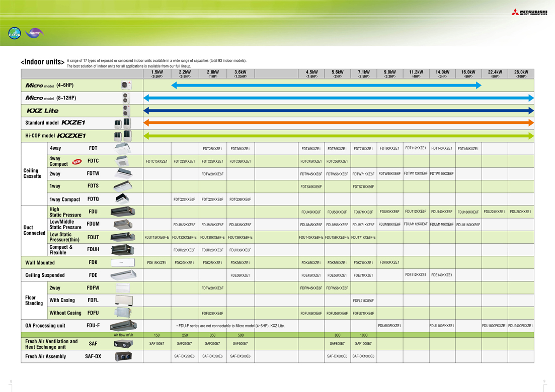
Task: Click the red NEW badge beside FDTC
Action: [77, 162]
